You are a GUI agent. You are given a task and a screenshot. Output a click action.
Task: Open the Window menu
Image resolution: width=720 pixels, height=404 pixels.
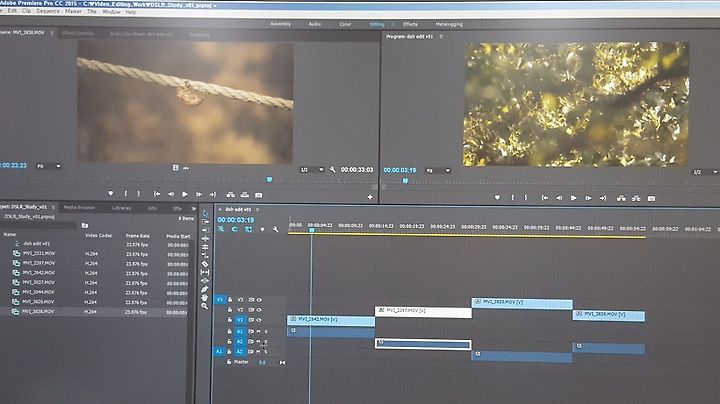tap(111, 11)
